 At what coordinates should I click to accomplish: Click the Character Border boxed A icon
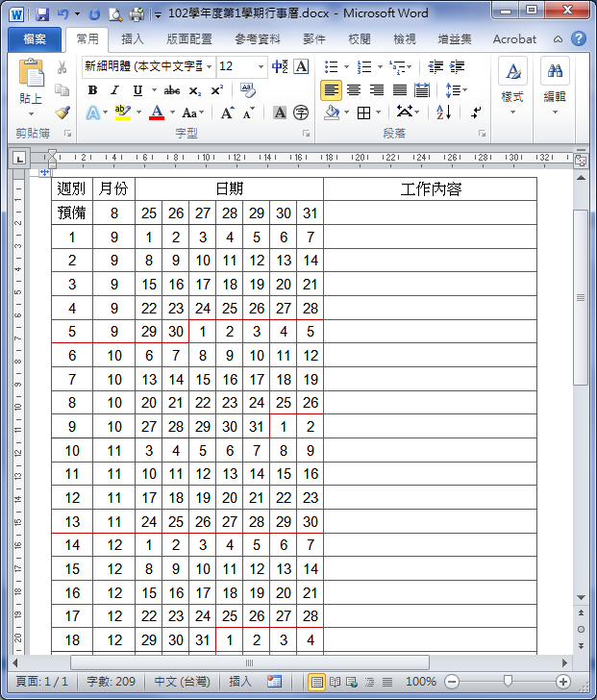pos(301,67)
